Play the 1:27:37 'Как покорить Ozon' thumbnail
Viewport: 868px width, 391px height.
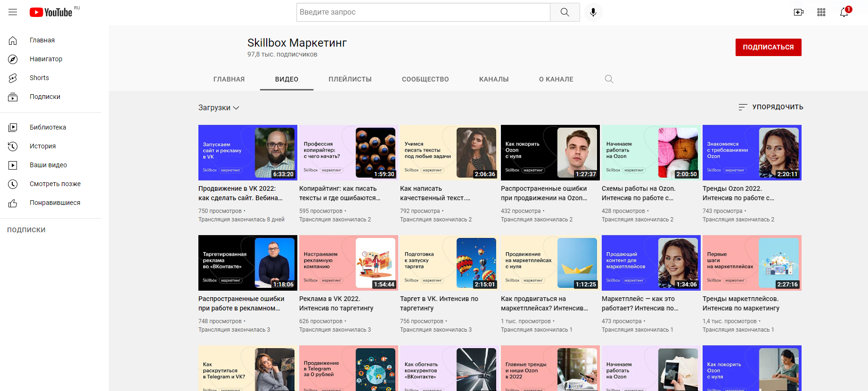[550, 153]
